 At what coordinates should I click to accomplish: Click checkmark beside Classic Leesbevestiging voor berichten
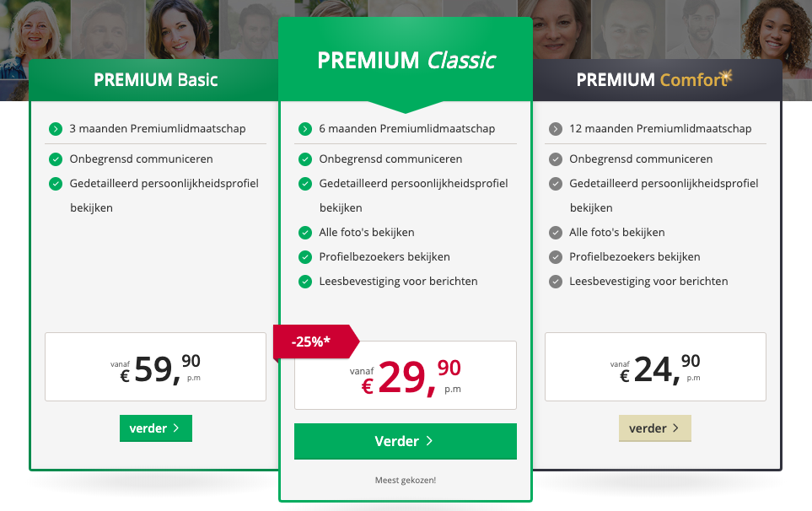pyautogui.click(x=305, y=282)
